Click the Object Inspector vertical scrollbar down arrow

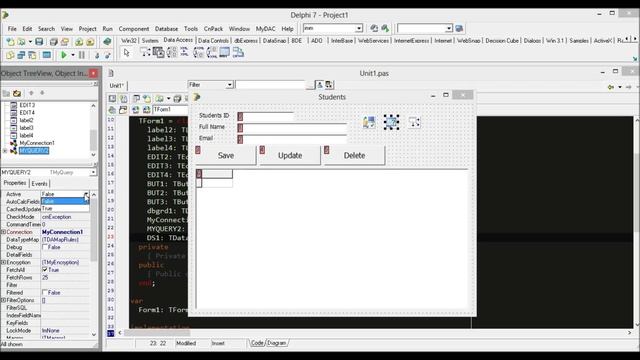coord(94,334)
